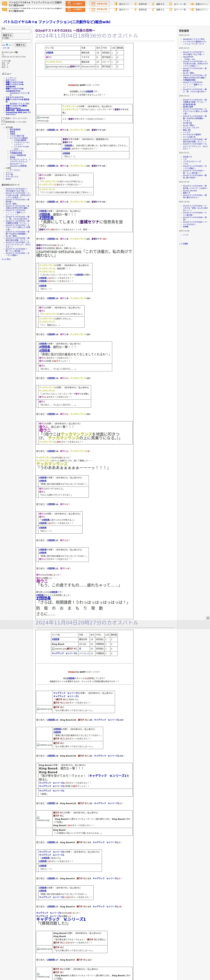Open カオスバトルロイヤル menu link
The width and height of the screenshot is (210, 980).
tap(15, 97)
